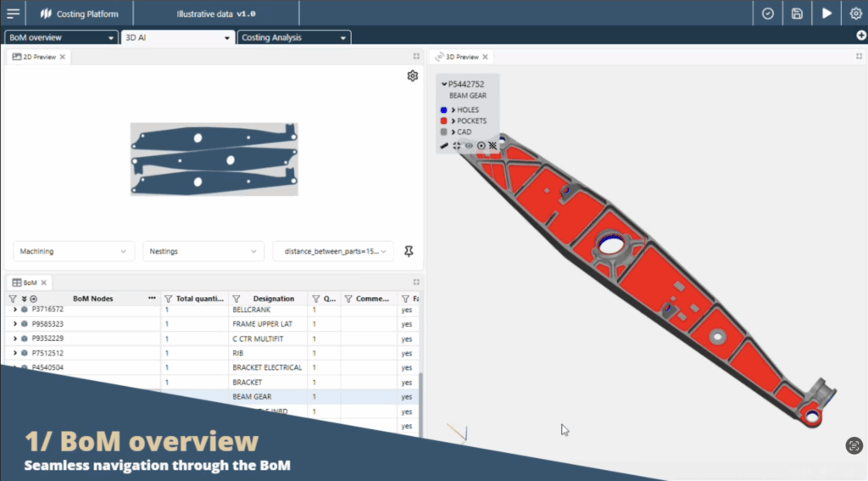The width and height of the screenshot is (868, 481).
Task: Click the save disk icon in the header
Action: [x=797, y=14]
